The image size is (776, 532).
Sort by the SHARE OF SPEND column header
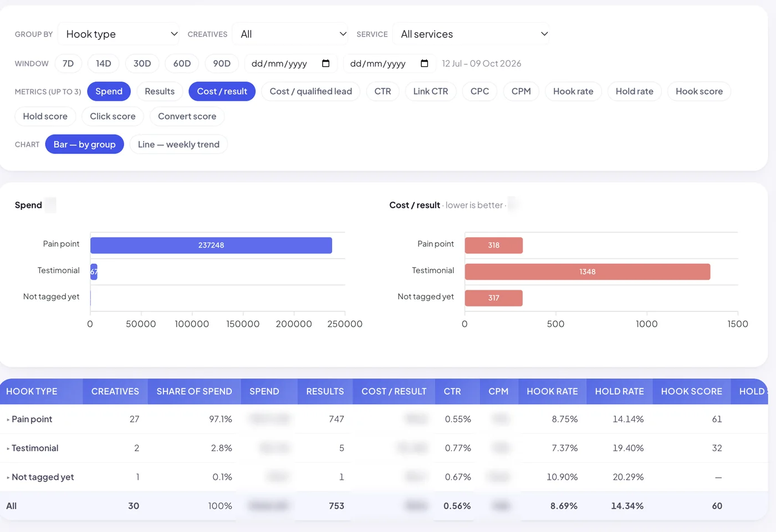click(194, 391)
